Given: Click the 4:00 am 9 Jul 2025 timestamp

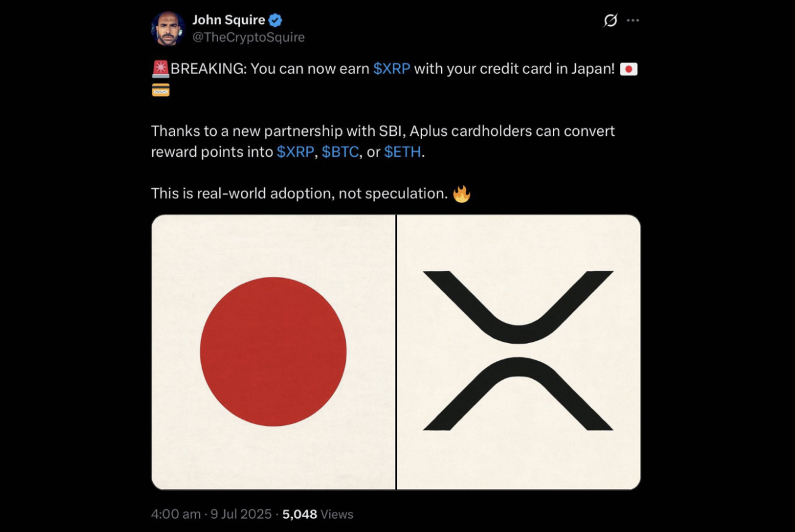Looking at the screenshot, I should tap(211, 514).
